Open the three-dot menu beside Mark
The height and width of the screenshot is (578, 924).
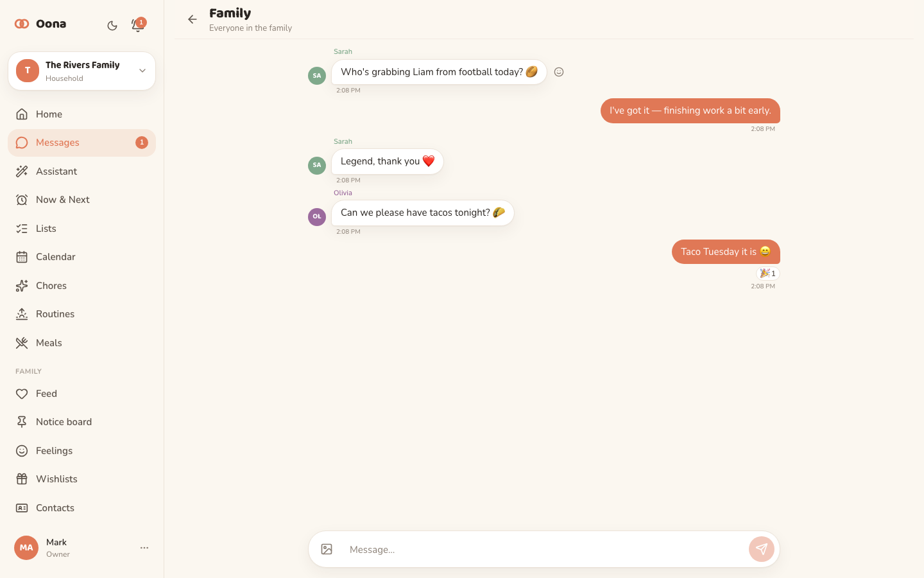point(144,548)
